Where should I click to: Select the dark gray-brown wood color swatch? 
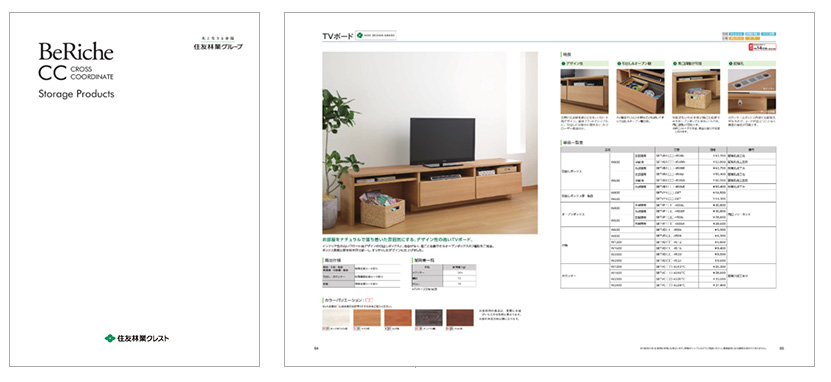point(428,317)
